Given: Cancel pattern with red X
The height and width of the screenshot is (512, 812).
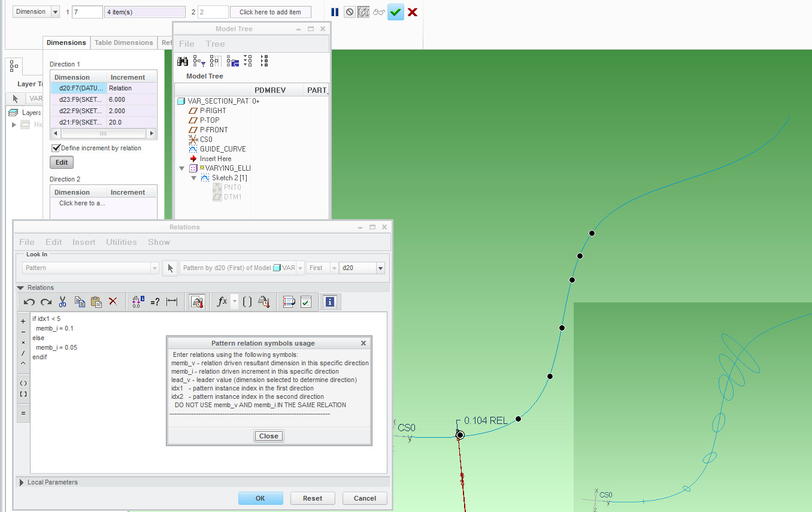Looking at the screenshot, I should (412, 12).
